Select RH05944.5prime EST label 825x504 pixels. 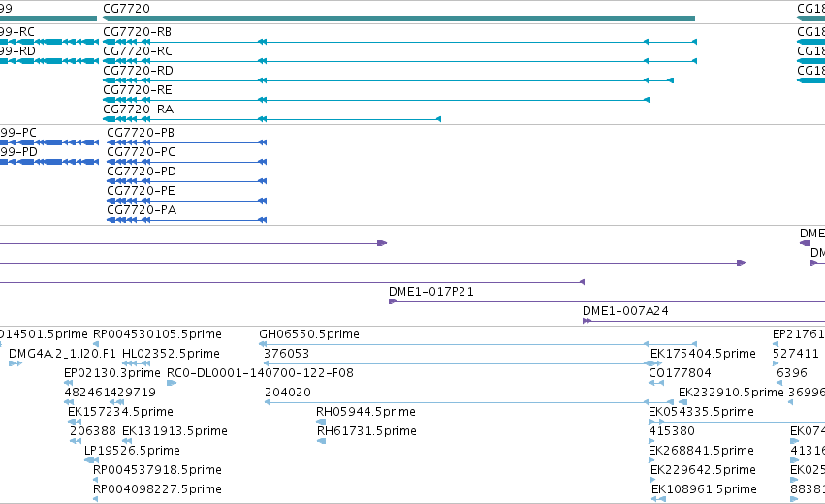(x=365, y=411)
